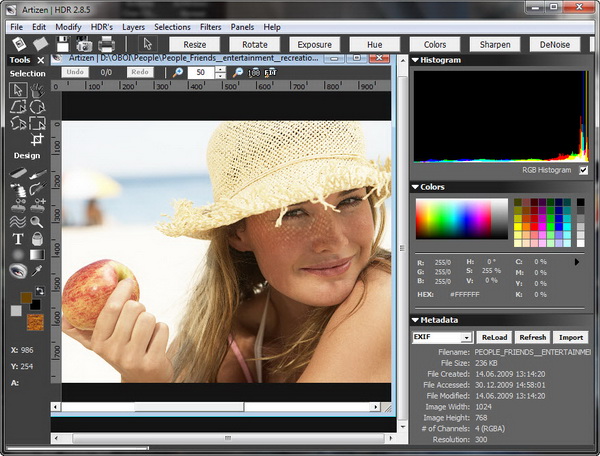Click the save floppy disk icon

pos(62,44)
